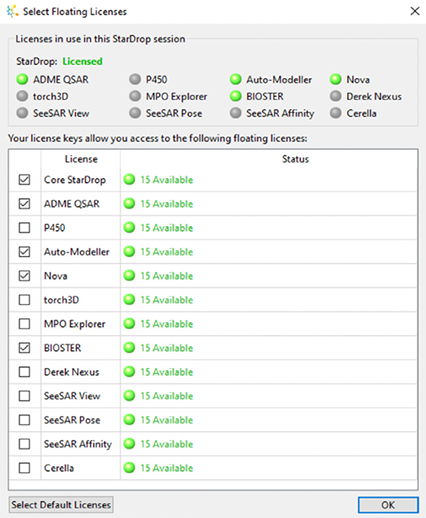Click the SeeSAR View license name in table
The width and height of the screenshot is (426, 518).
point(72,396)
